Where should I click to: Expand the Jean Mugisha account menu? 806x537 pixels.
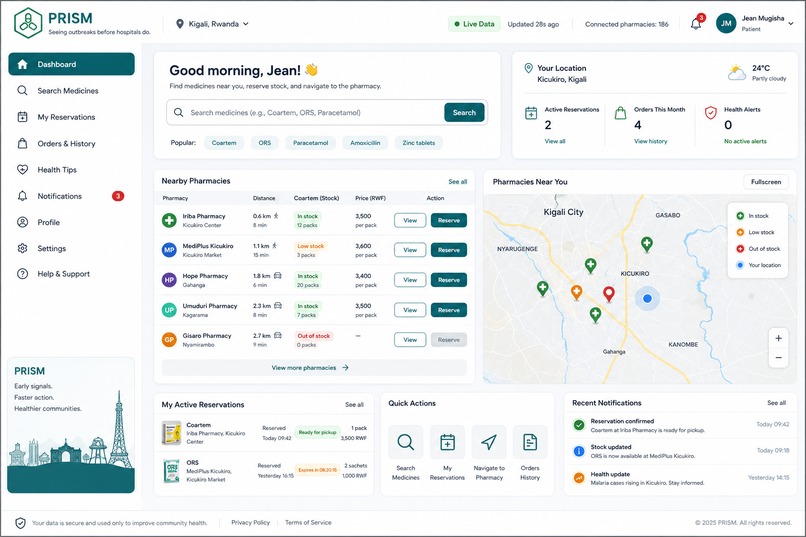tap(791, 23)
